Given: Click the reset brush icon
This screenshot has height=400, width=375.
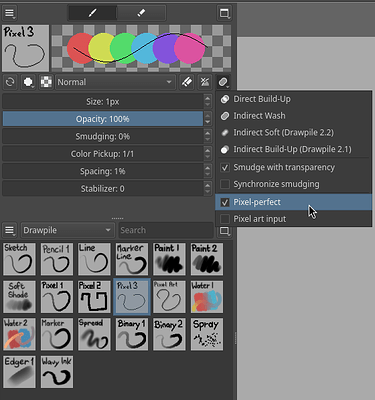Looking at the screenshot, I should (x=10, y=82).
